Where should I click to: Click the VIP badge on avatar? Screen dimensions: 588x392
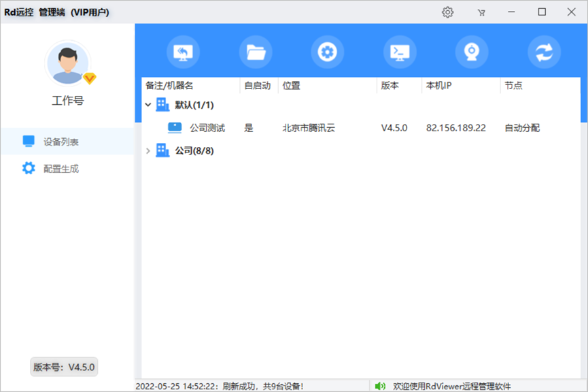89,78
